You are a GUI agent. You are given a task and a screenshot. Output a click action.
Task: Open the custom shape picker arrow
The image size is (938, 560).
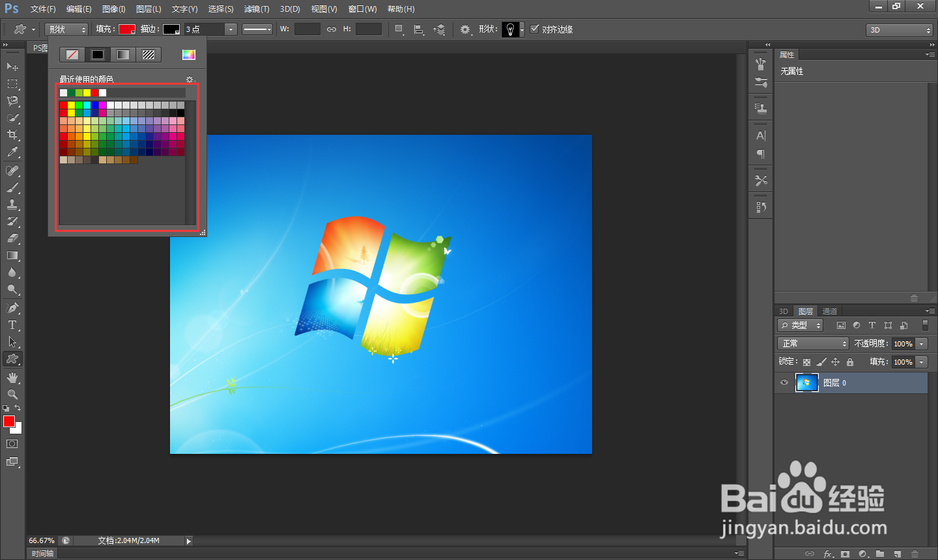[x=522, y=29]
